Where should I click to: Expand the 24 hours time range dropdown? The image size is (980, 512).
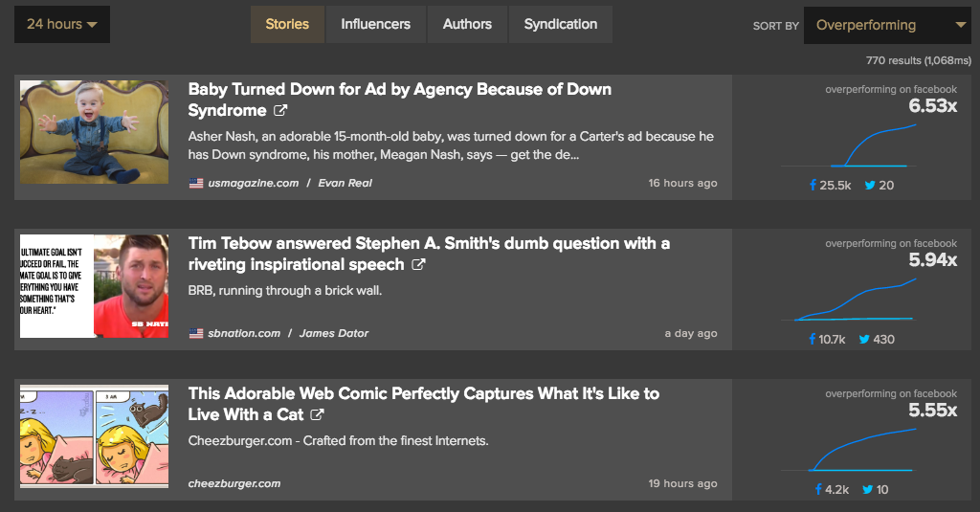coord(61,24)
